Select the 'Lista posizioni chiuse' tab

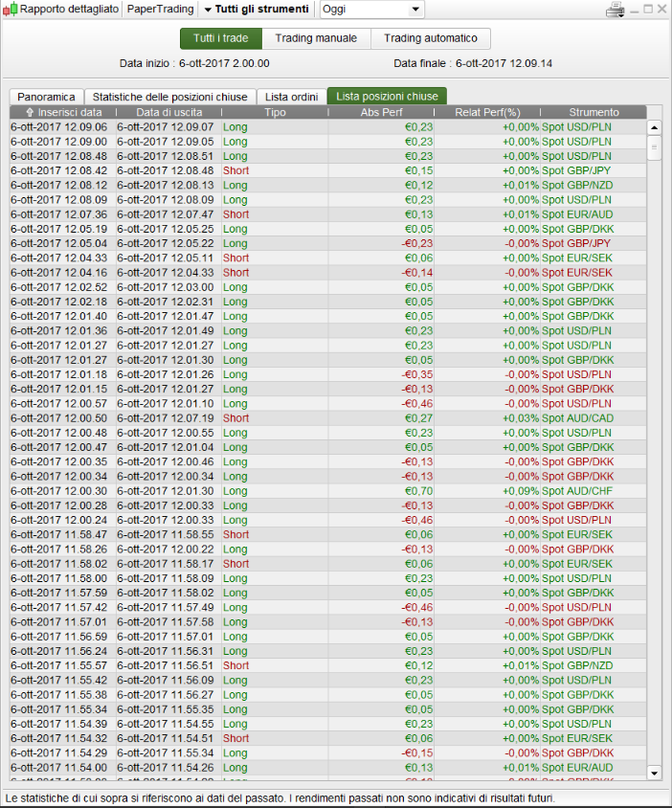[x=387, y=97]
